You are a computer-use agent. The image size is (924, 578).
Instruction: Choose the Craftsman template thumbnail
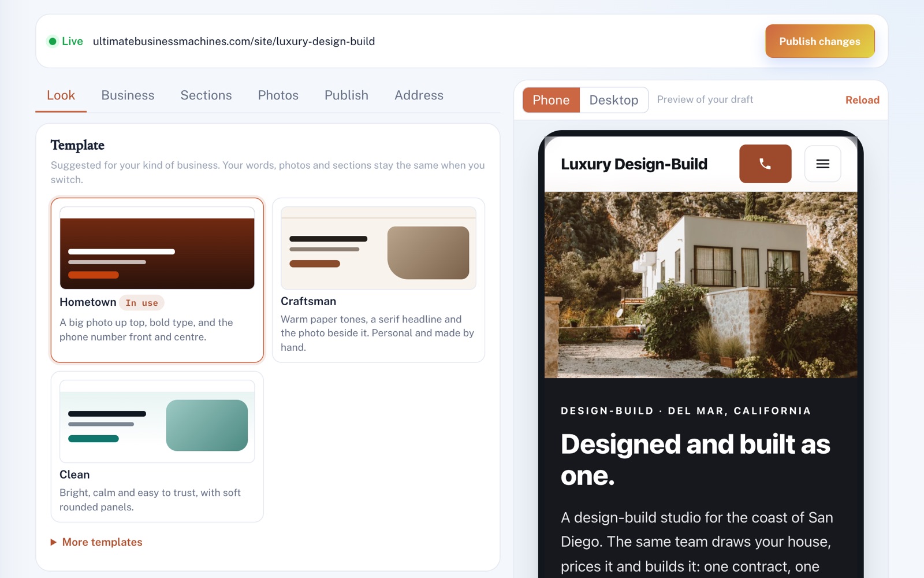click(x=378, y=248)
